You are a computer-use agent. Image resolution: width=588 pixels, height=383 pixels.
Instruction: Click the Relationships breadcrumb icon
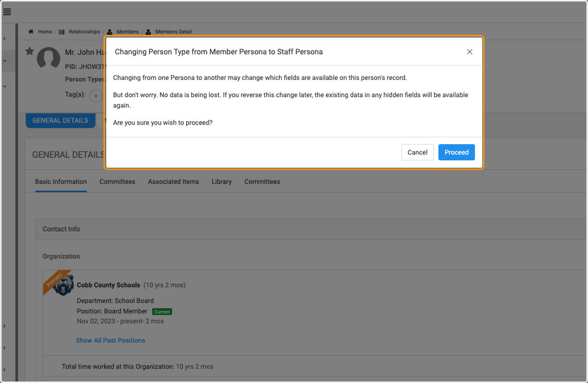pyautogui.click(x=62, y=32)
